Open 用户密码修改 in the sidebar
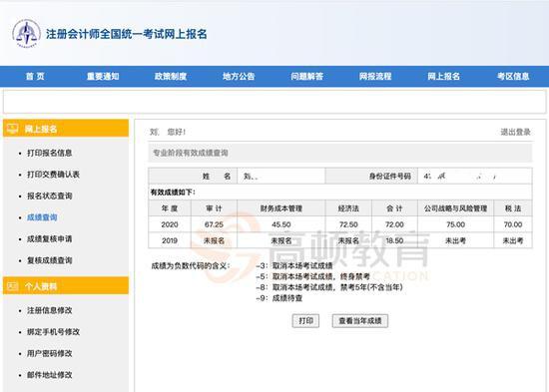 (x=50, y=353)
